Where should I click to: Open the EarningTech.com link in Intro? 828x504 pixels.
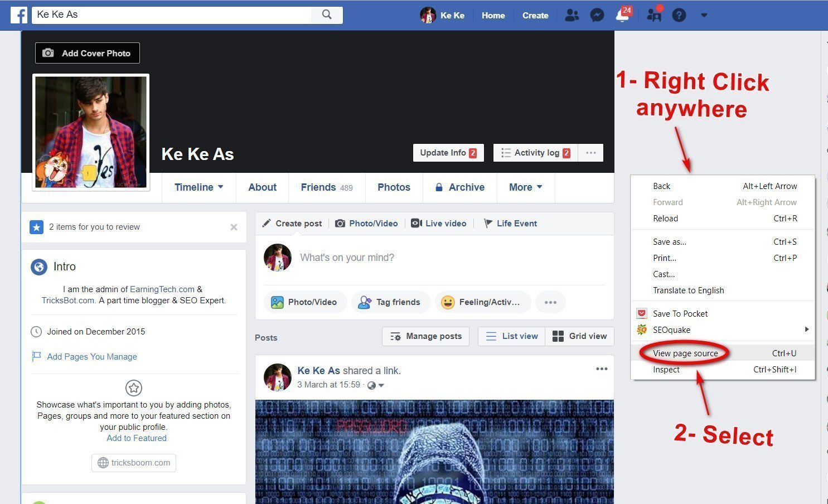pyautogui.click(x=162, y=289)
